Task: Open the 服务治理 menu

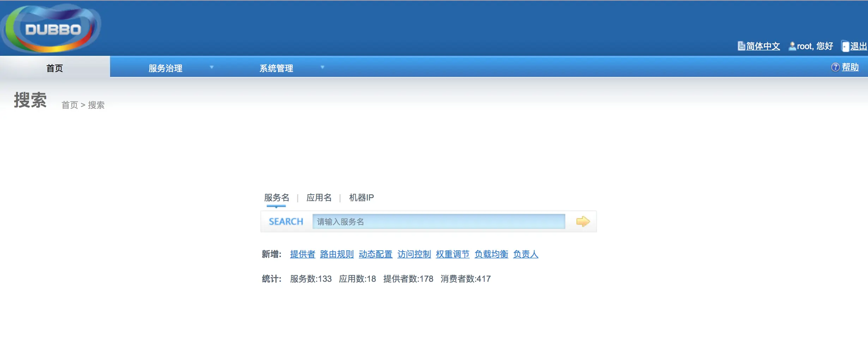Action: point(165,68)
